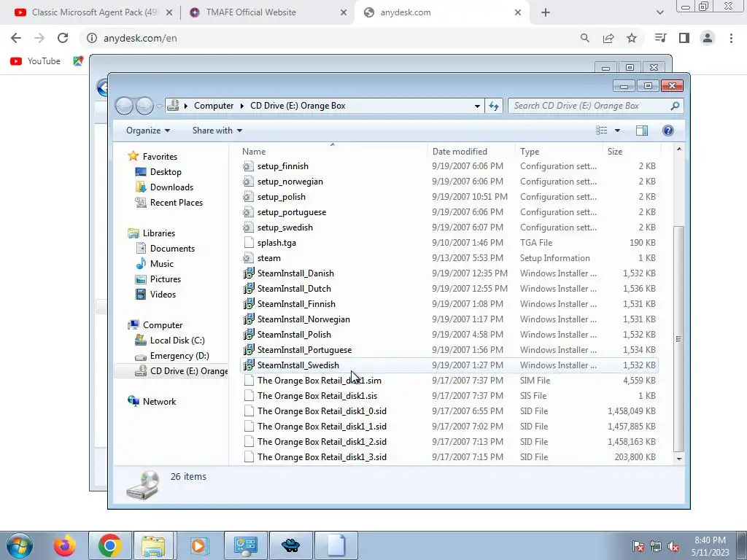
Task: Go back in Chrome browser
Action: 16,38
